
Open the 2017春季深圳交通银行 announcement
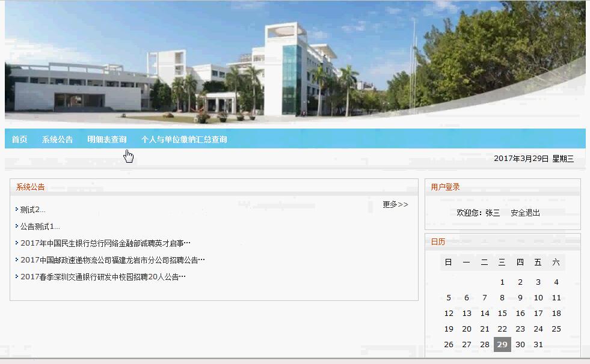click(x=103, y=277)
